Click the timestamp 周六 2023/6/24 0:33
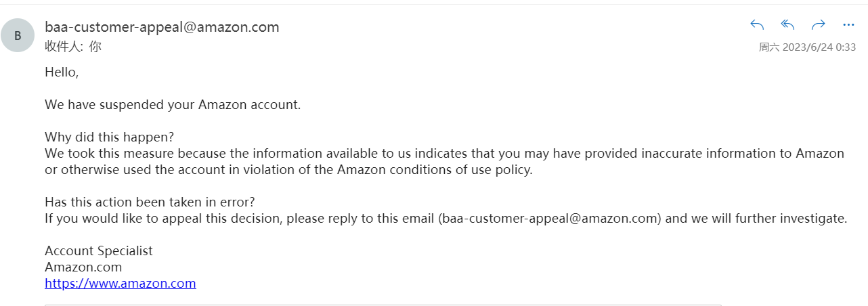 point(807,47)
